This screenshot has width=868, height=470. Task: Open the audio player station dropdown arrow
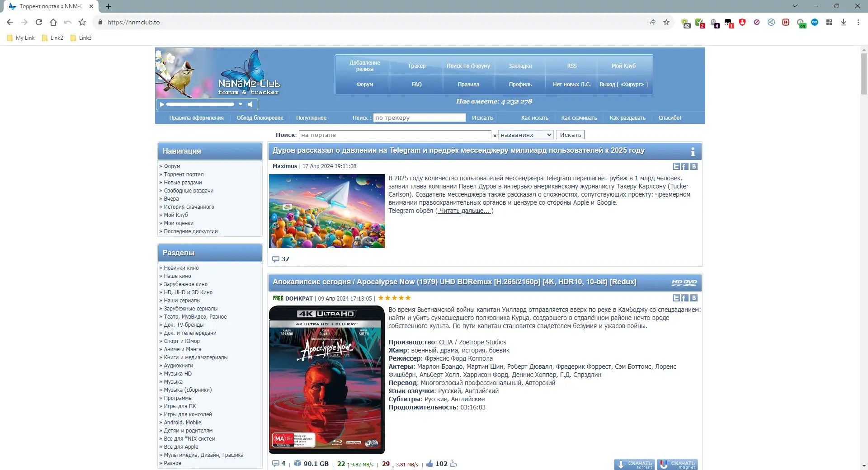(241, 104)
